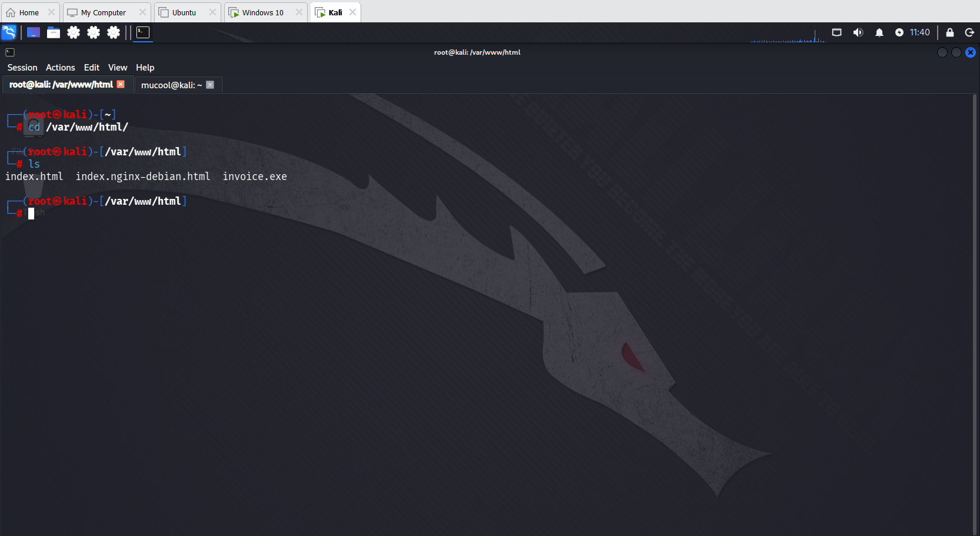Close the Kali VM tab
Image resolution: width=980 pixels, height=536 pixels.
click(352, 12)
